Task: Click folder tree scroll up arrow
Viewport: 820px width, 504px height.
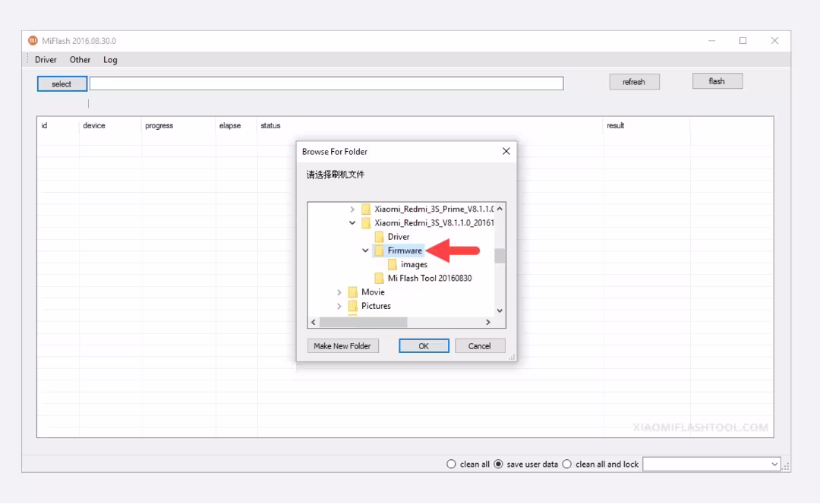Action: (500, 209)
